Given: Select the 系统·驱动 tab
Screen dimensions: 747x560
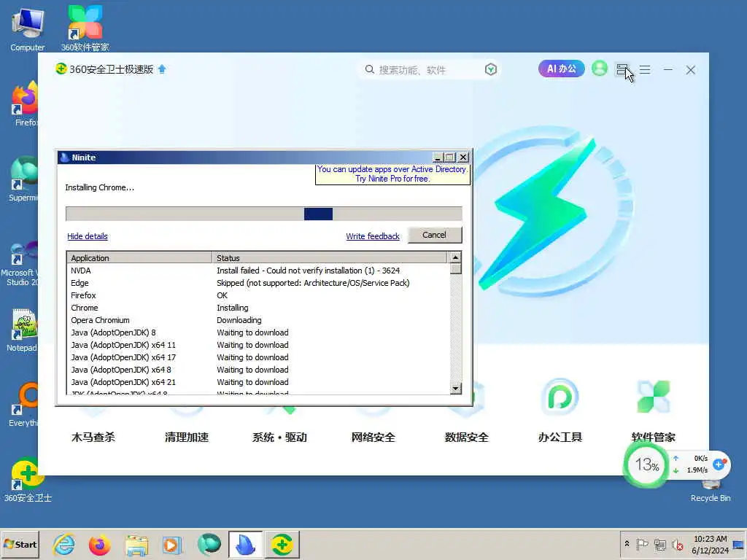Looking at the screenshot, I should click(279, 437).
